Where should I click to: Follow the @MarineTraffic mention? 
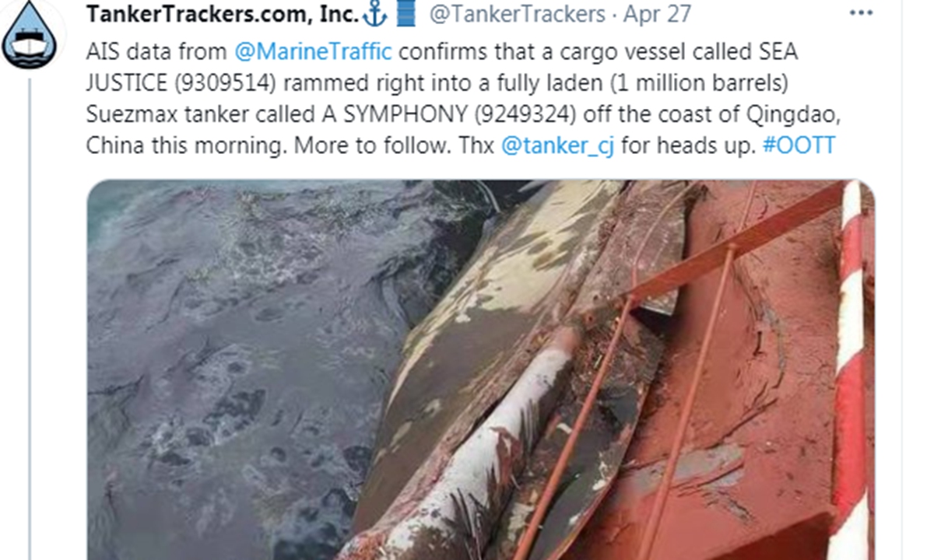(314, 53)
